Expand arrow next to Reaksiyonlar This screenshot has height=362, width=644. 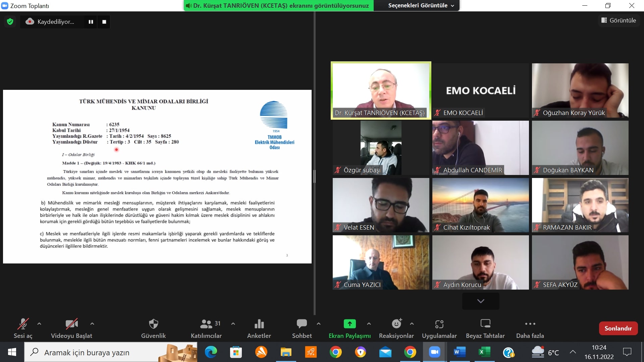(x=412, y=324)
